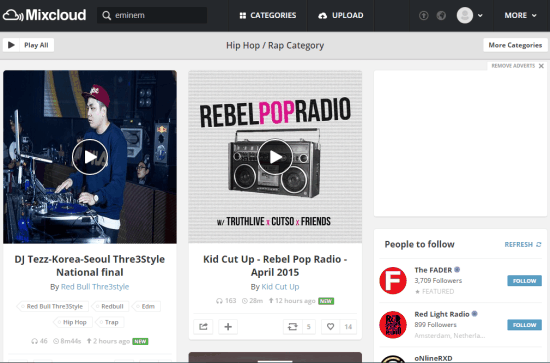Open oNlineRXD profile name
This screenshot has width=550, height=363.
click(433, 358)
